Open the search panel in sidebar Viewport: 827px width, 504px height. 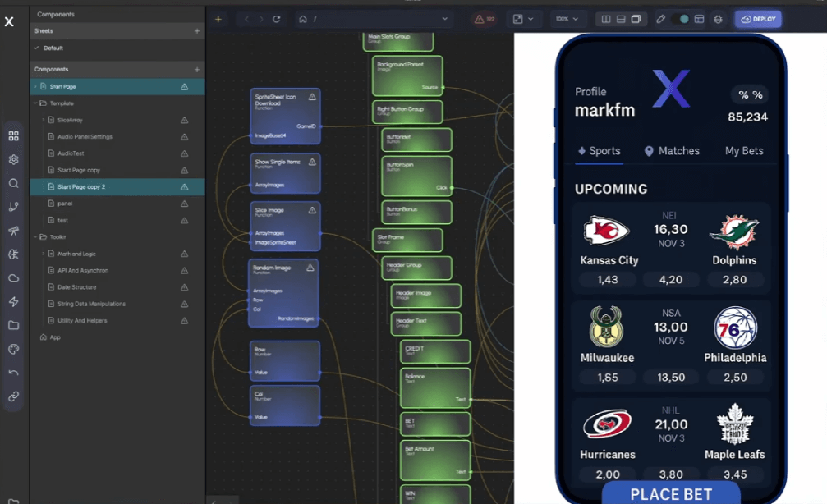(13, 183)
